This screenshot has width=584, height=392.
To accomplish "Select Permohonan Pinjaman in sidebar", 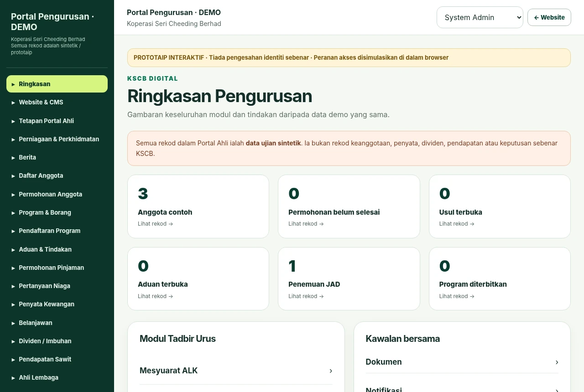I will [57, 268].
